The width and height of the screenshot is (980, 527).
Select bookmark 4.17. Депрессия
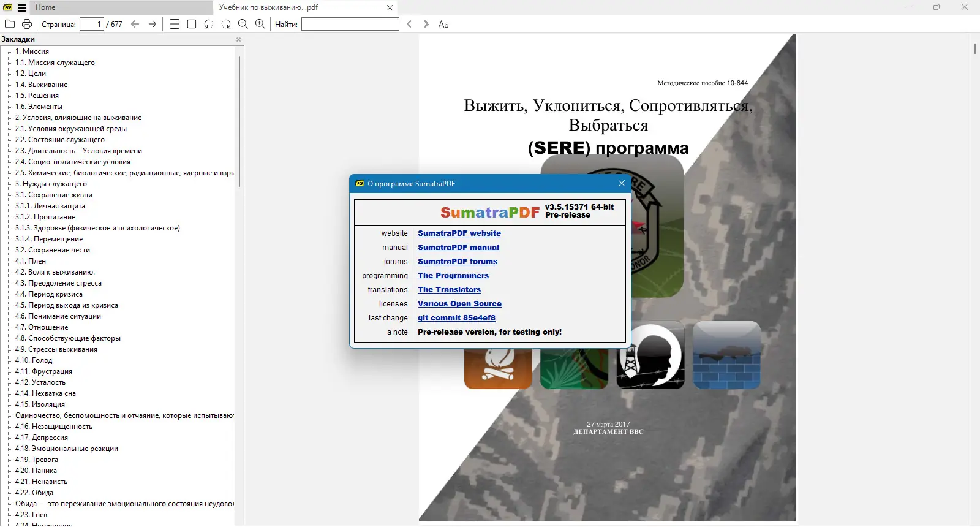coord(42,438)
